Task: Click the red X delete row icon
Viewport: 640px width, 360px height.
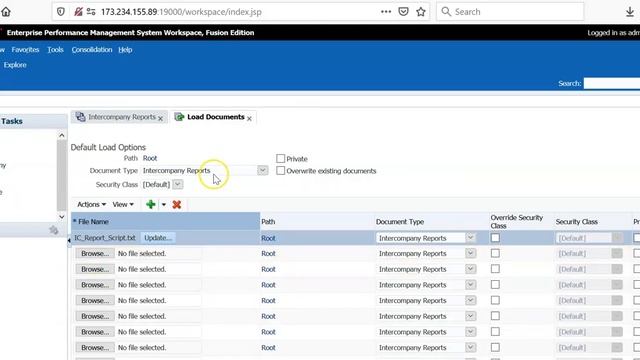Action: (x=177, y=204)
